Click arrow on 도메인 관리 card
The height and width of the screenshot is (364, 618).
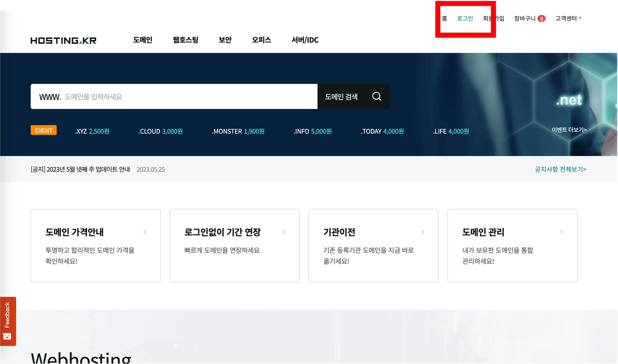pyautogui.click(x=561, y=232)
